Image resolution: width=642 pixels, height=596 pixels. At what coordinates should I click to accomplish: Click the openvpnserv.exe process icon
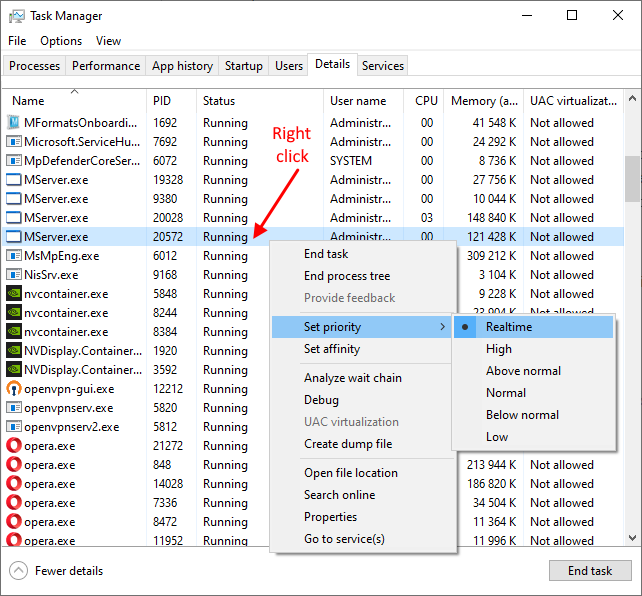(14, 408)
